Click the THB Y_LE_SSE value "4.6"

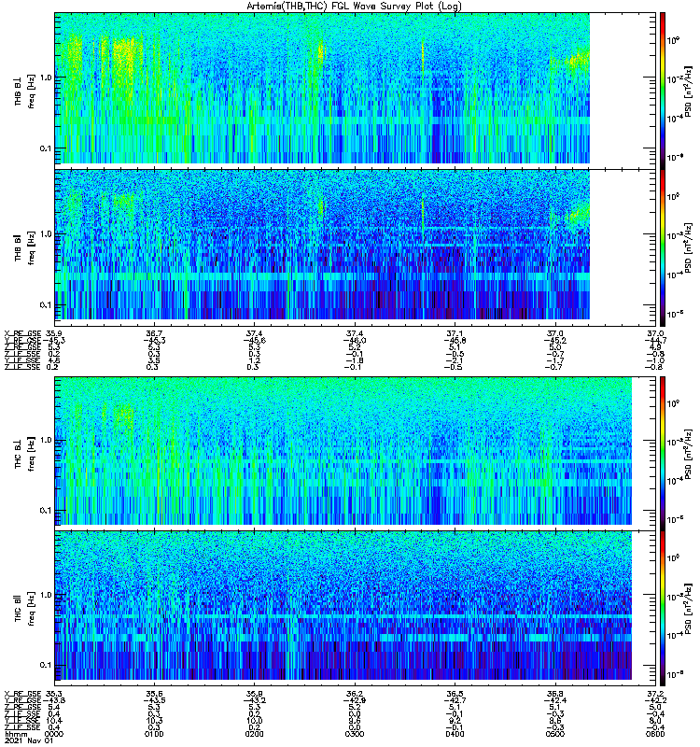pos(54,360)
